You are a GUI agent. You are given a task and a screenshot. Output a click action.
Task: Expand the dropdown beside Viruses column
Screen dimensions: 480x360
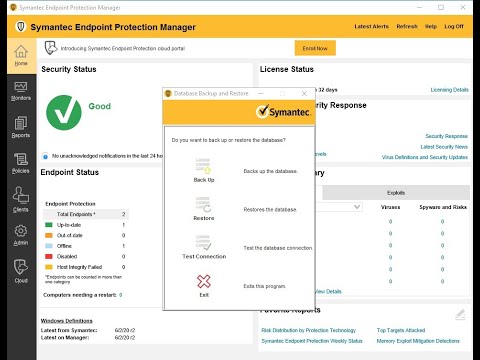[x=357, y=207]
